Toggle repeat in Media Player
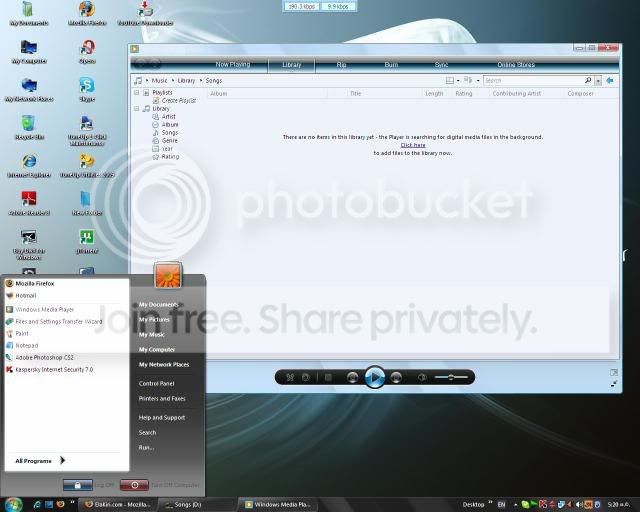Screen dimensions: 640x512 306,377
